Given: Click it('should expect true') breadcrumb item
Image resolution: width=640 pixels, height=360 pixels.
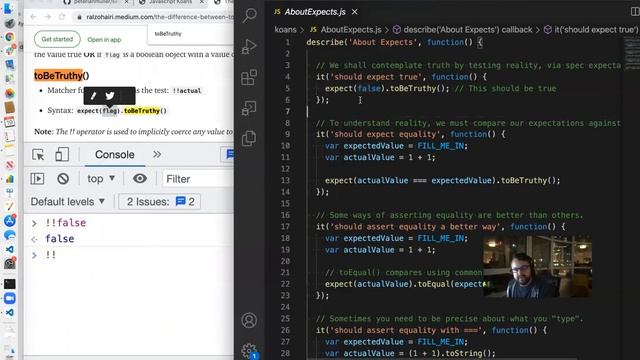Looking at the screenshot, I should [x=596, y=29].
